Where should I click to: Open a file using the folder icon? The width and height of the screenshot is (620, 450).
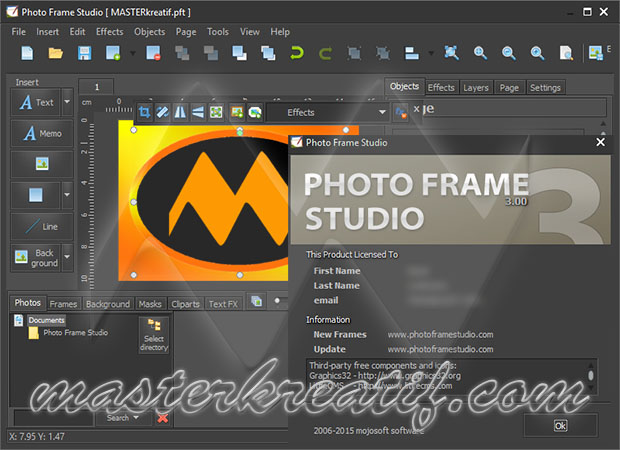56,53
